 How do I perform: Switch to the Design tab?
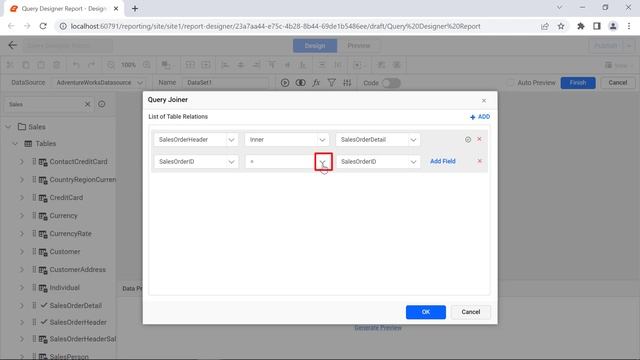[x=315, y=46]
